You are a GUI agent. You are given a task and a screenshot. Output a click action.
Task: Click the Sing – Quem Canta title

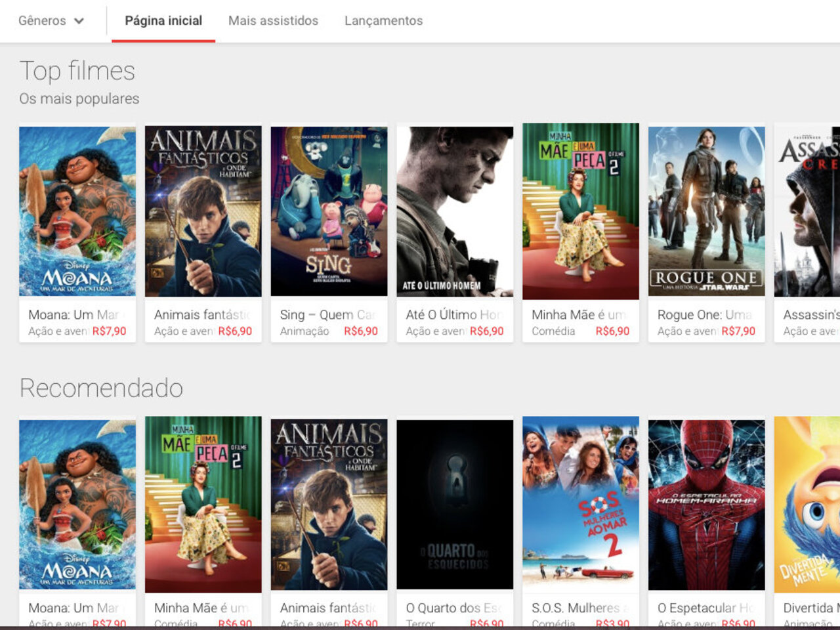(x=327, y=314)
